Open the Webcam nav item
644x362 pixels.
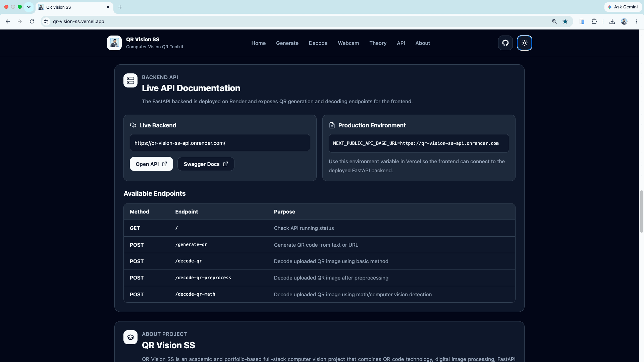[x=348, y=43]
